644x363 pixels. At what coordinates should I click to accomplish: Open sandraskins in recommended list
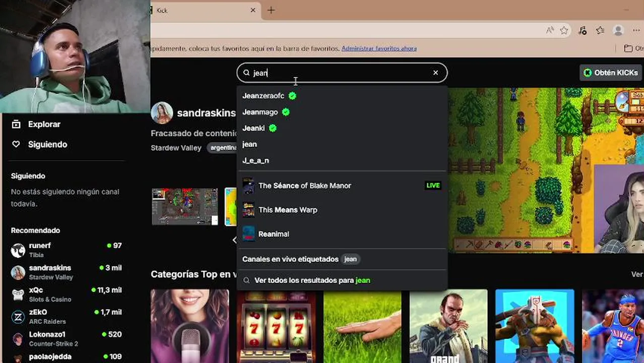67,272
